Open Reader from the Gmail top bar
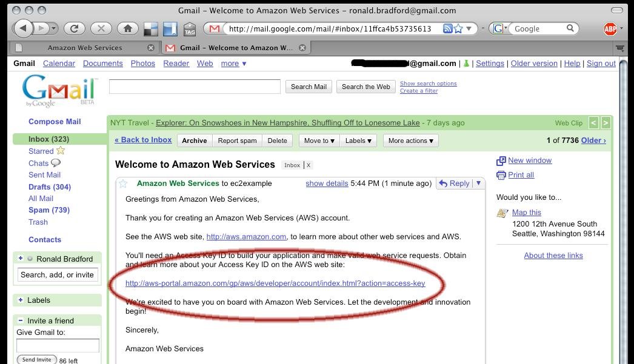Screen dimensions: 634x364 [176, 64]
